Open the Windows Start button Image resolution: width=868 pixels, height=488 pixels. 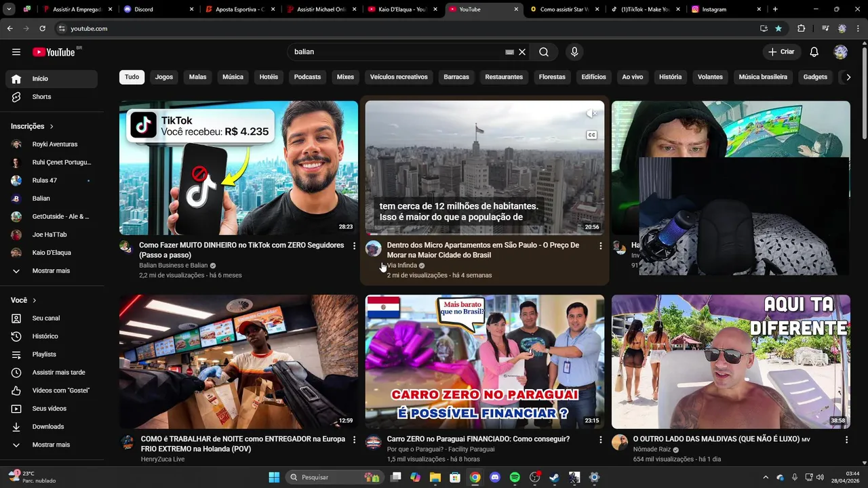click(274, 477)
